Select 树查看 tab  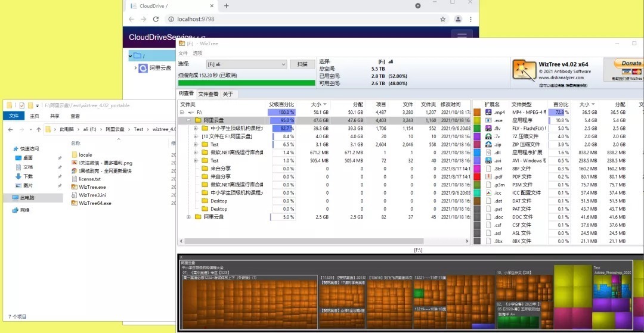[x=187, y=94]
